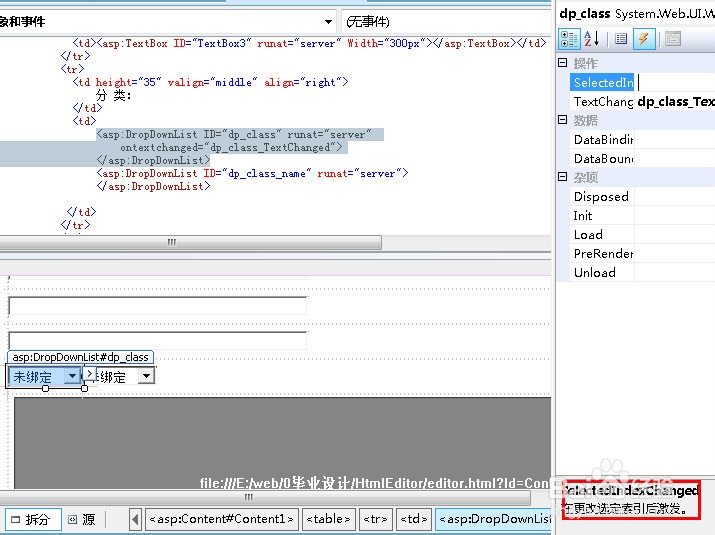Viewport: 715px width, 535px height.
Task: Switch to 源 source view
Action: click(x=82, y=519)
